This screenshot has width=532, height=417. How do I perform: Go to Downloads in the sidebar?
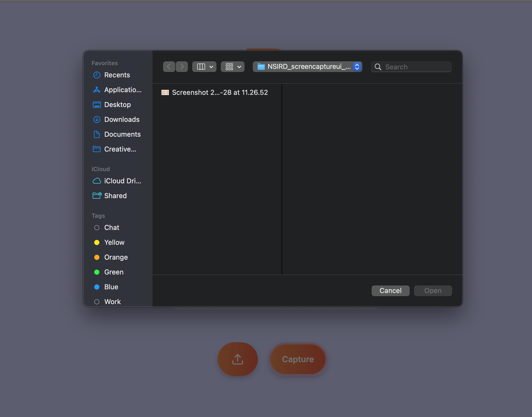(121, 119)
